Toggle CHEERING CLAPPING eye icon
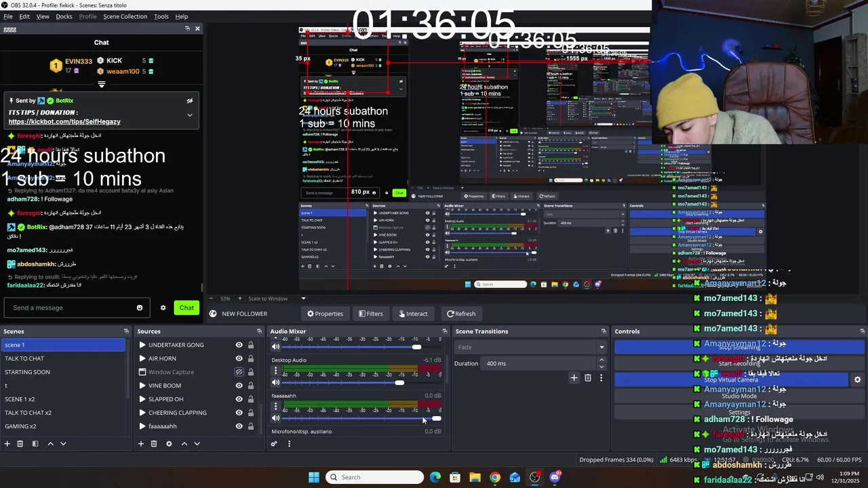The image size is (868, 488). (239, 413)
